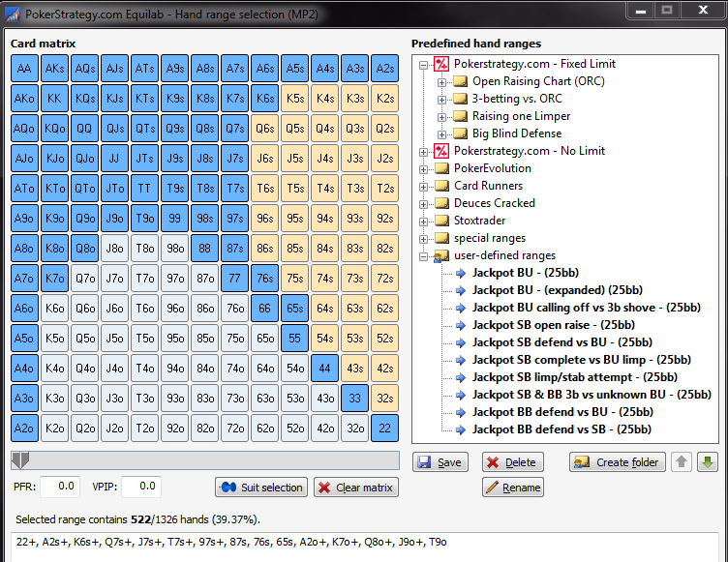The height and width of the screenshot is (562, 728).
Task: Deselect the 22 pocket pair cell
Action: pyautogui.click(x=385, y=428)
